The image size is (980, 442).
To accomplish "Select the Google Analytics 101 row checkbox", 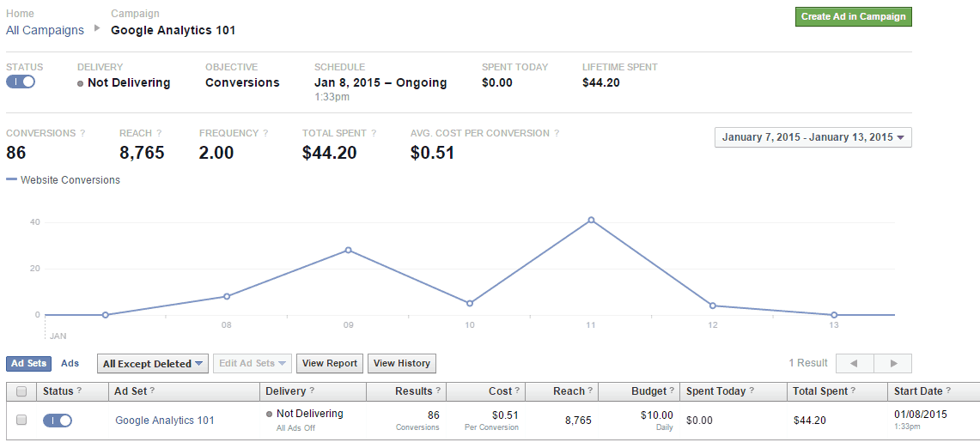I will pyautogui.click(x=21, y=421).
